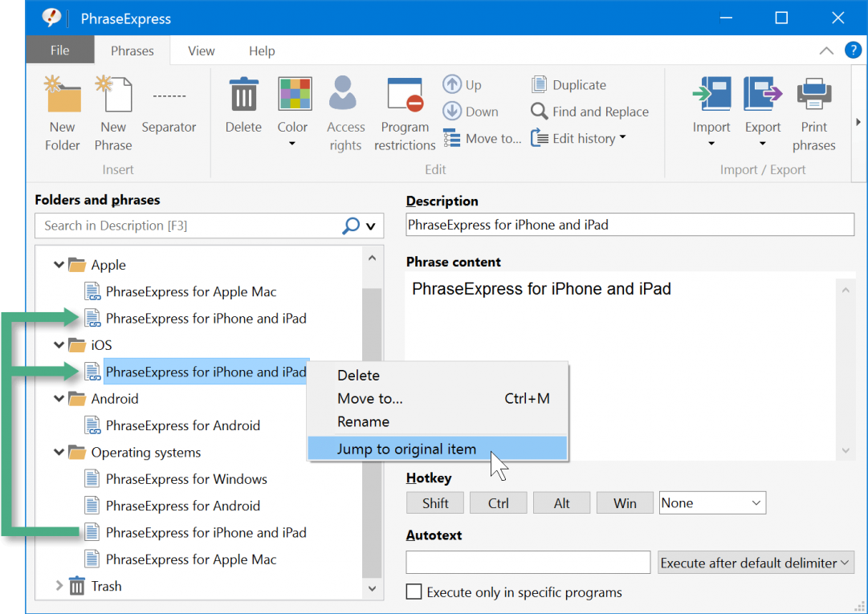Create a New Folder from ribbon
Viewport: 868px width, 614px height.
pos(62,113)
